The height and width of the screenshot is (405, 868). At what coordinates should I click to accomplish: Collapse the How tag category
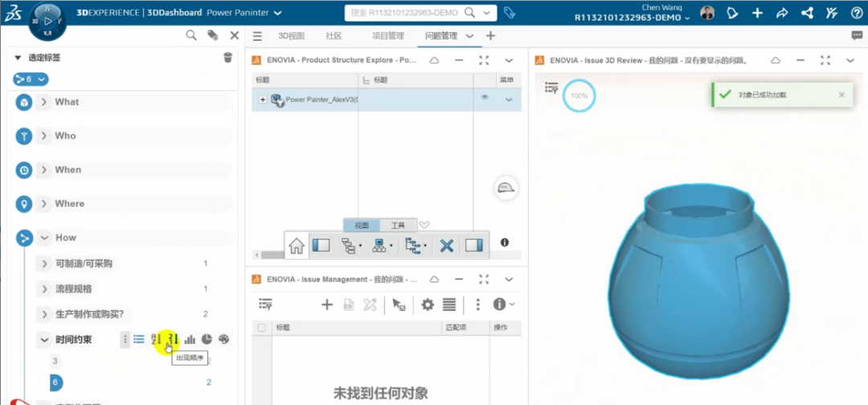(43, 238)
